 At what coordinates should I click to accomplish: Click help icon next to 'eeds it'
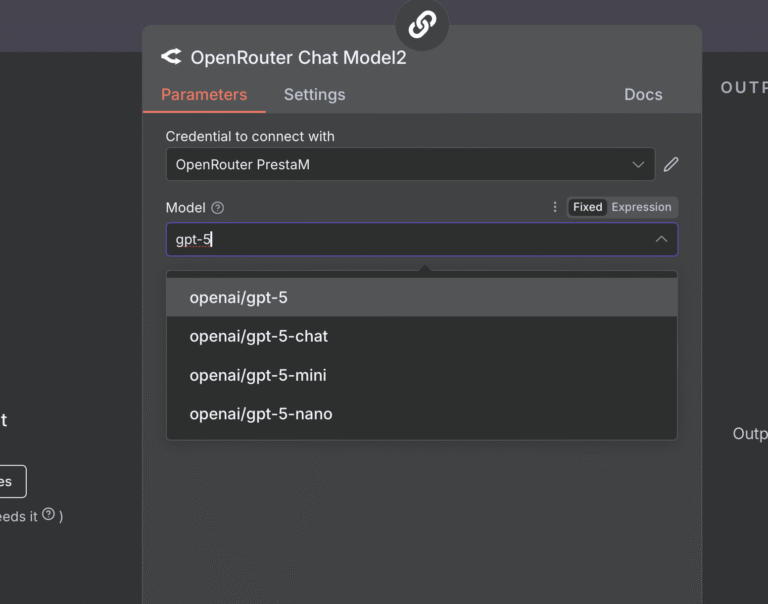pos(48,514)
